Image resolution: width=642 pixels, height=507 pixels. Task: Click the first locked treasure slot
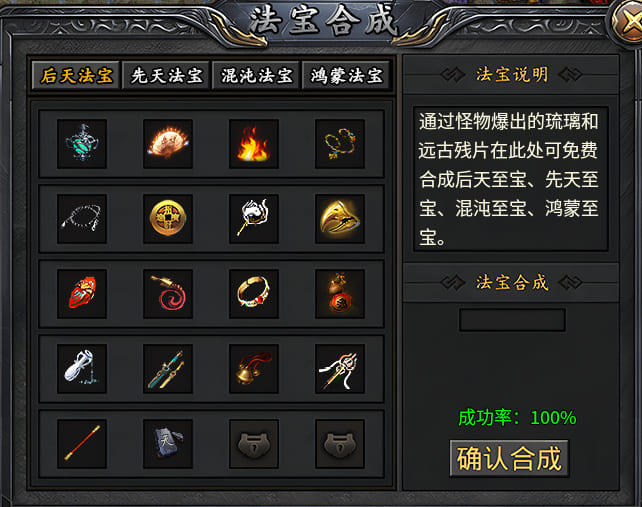(254, 444)
